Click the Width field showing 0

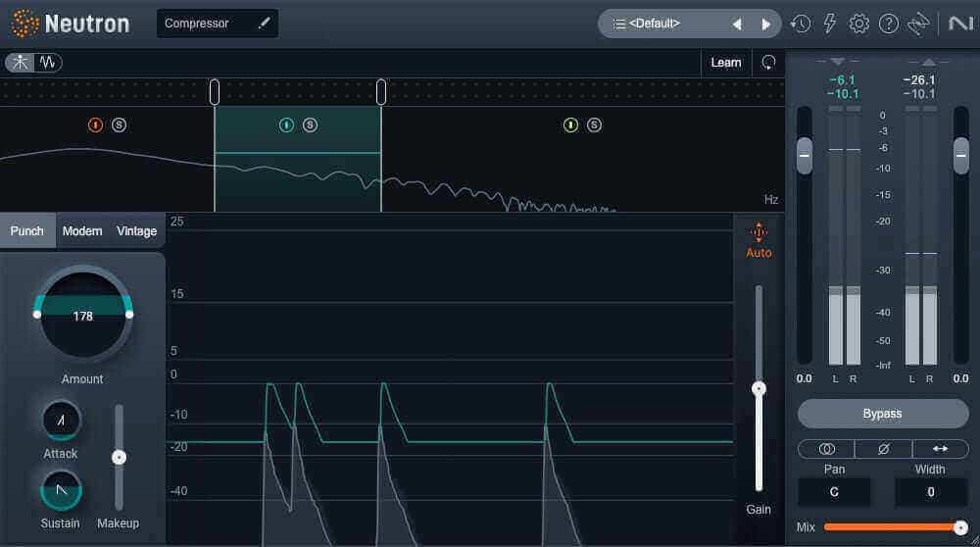[x=931, y=492]
